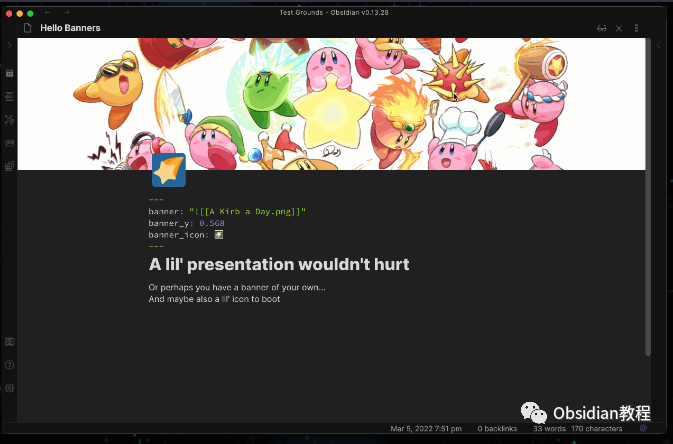Click the Kirby banner image
The width and height of the screenshot is (673, 444).
(x=331, y=104)
